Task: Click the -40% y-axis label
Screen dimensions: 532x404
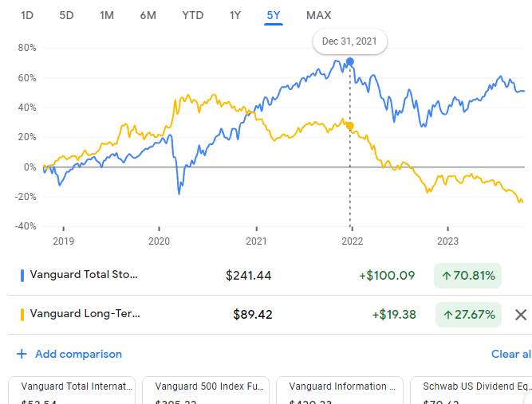Action: 26,226
